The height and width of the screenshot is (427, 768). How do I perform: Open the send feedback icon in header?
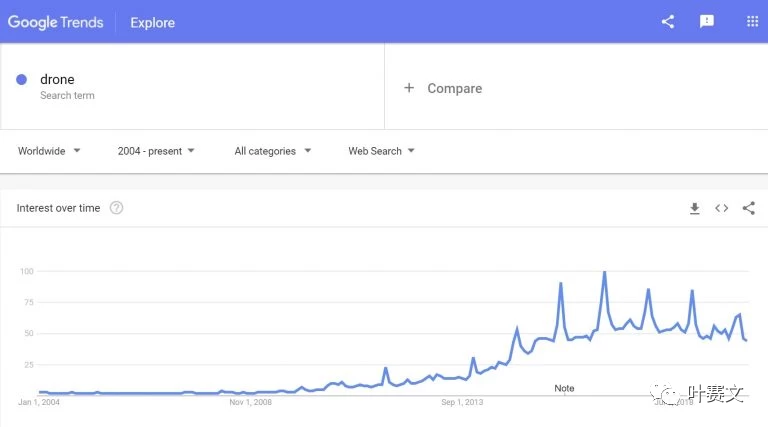pyautogui.click(x=706, y=22)
